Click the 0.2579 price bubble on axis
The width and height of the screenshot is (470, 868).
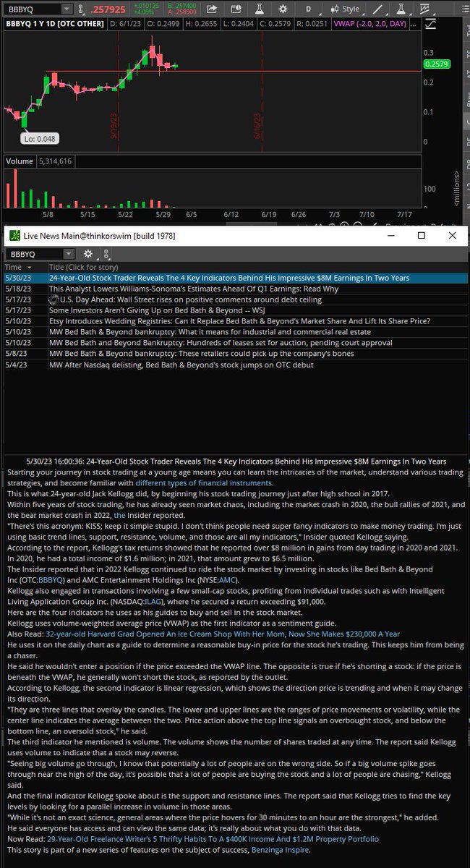[436, 65]
